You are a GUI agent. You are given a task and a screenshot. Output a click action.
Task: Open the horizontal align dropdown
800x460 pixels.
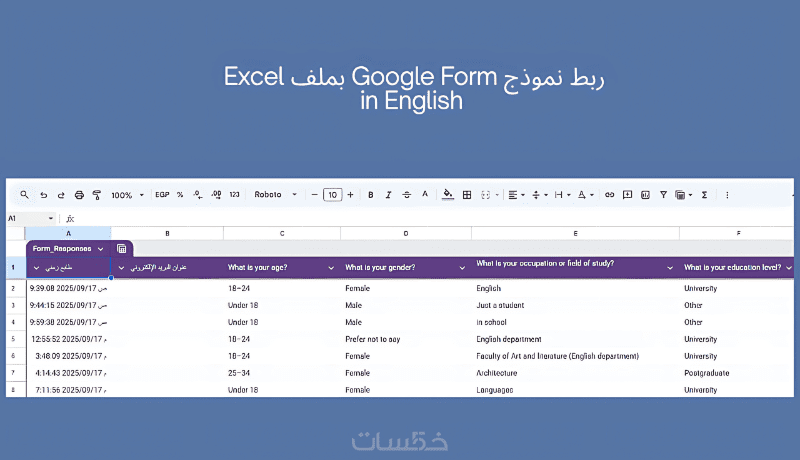click(516, 195)
